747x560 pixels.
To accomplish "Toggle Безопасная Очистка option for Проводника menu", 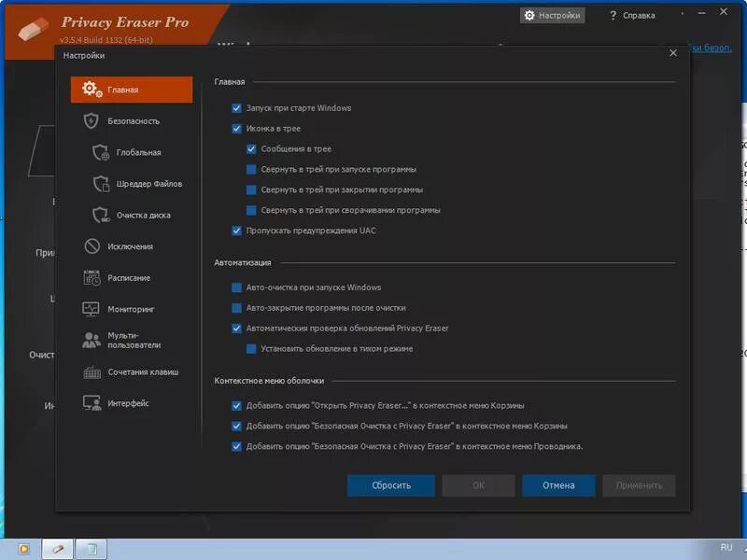I will pyautogui.click(x=236, y=447).
